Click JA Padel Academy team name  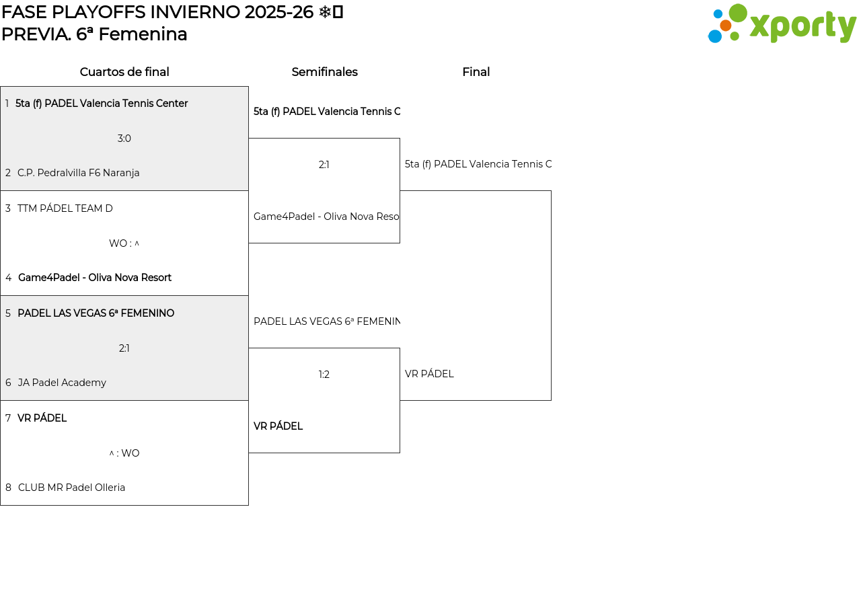62,383
